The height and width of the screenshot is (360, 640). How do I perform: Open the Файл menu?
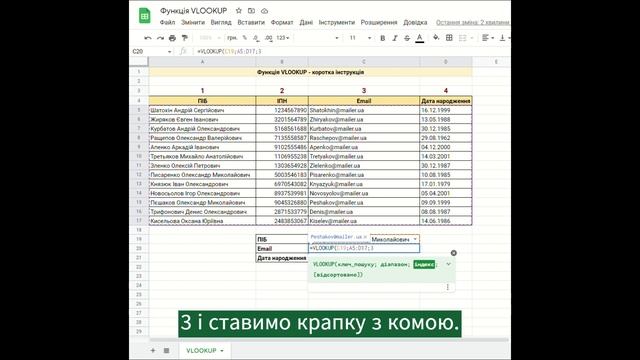pyautogui.click(x=167, y=22)
